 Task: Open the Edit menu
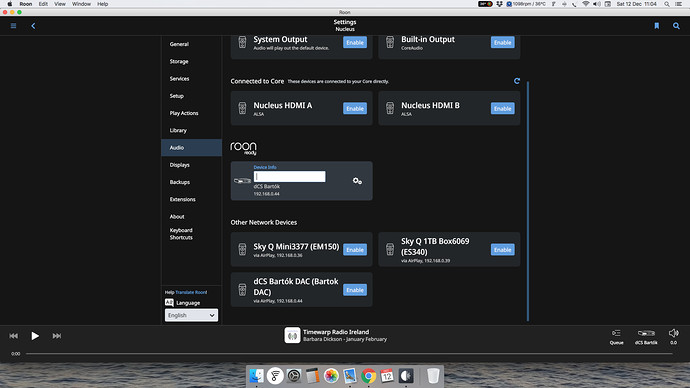click(43, 4)
